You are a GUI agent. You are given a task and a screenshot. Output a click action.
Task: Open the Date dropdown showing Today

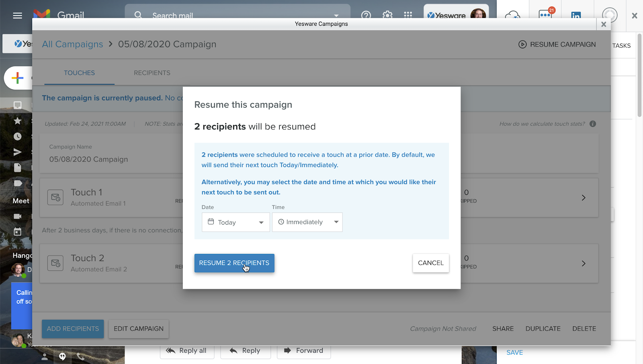coord(235,222)
